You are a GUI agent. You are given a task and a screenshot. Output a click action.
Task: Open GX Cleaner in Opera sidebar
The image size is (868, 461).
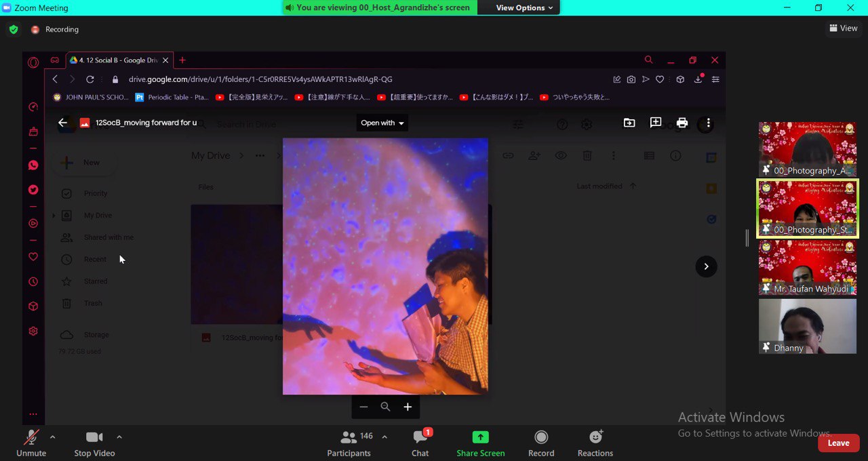[x=33, y=132]
